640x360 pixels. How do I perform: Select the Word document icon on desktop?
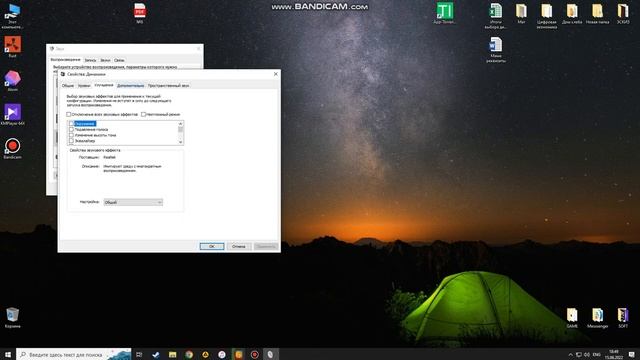(496, 49)
